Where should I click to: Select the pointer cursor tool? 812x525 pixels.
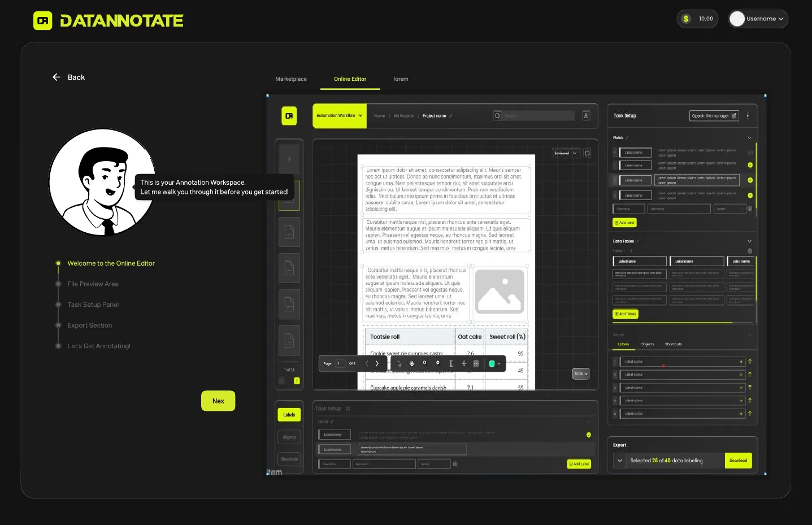click(399, 363)
